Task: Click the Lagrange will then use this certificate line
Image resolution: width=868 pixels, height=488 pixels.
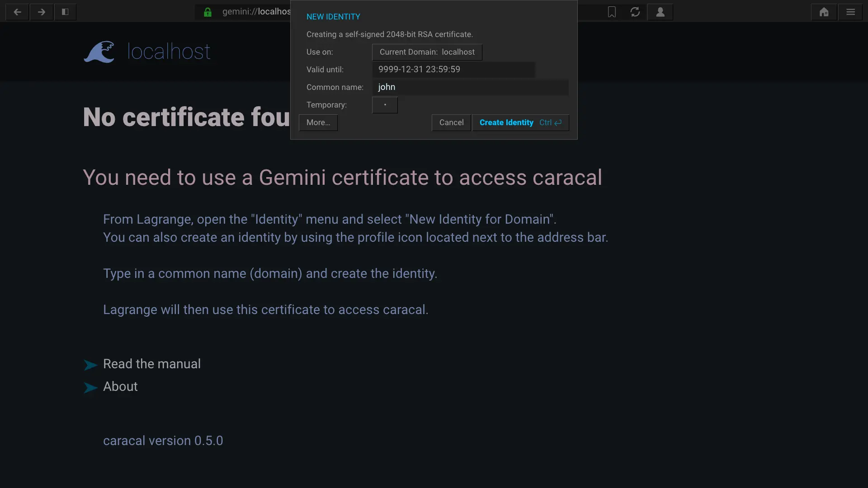Action: click(265, 310)
